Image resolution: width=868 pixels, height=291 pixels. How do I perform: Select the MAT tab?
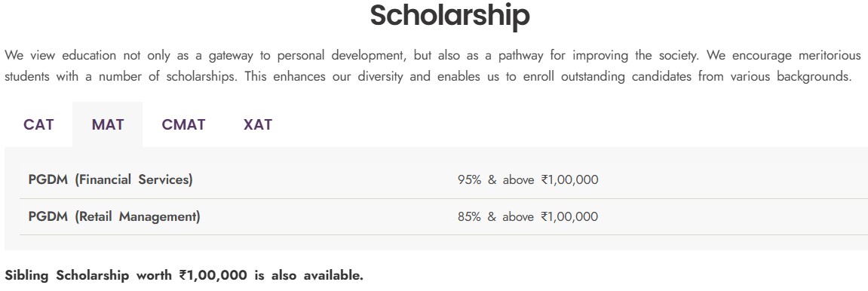(107, 124)
